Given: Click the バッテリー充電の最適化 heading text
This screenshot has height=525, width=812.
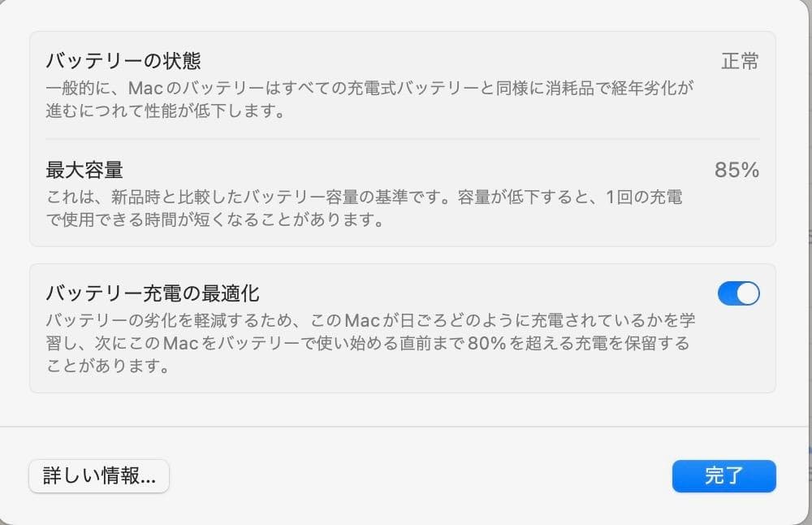Looking at the screenshot, I should [153, 293].
